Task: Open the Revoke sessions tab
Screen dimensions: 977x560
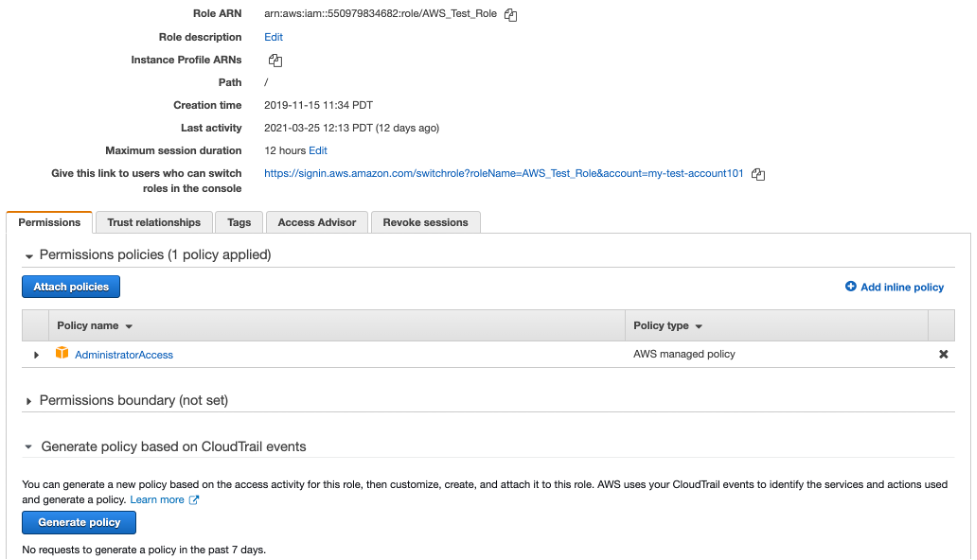Action: (x=425, y=222)
